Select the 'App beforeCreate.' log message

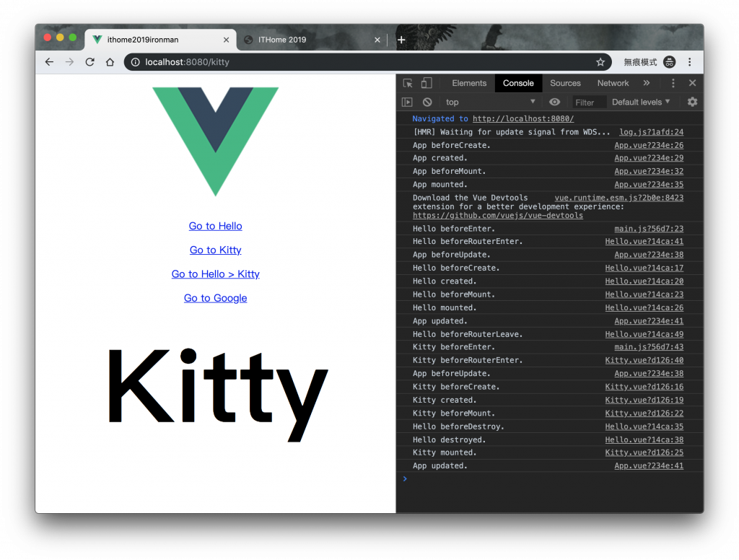(452, 145)
